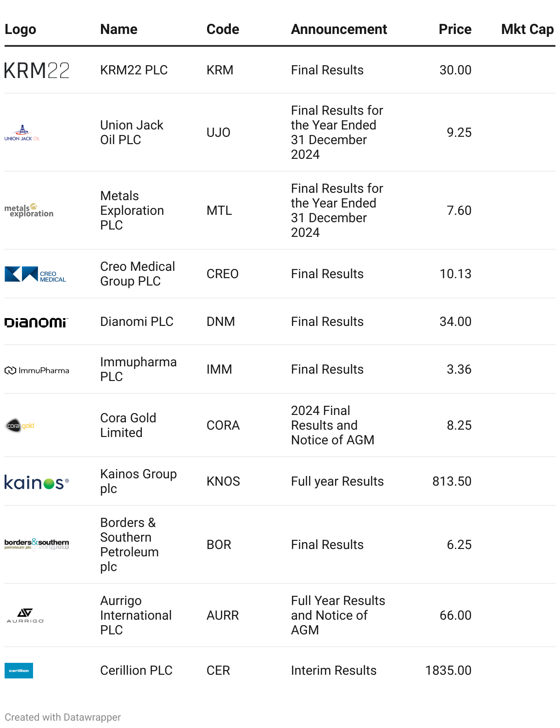The height and width of the screenshot is (728, 560).
Task: Open the Kainos logo
Action: point(37,482)
